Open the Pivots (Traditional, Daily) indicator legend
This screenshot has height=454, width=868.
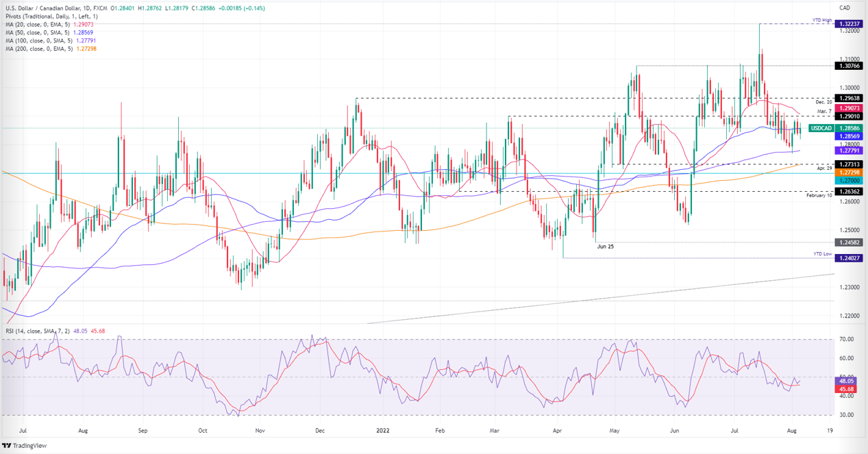(51, 16)
